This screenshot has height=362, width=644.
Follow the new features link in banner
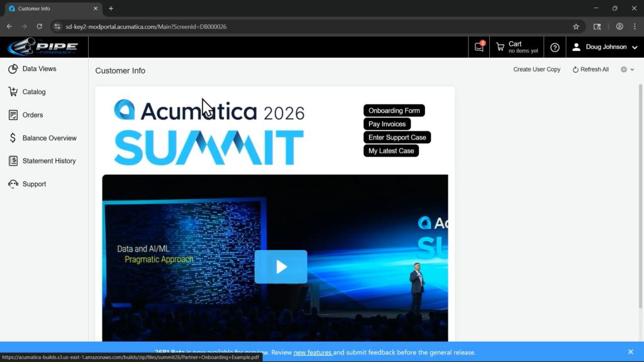click(x=313, y=353)
